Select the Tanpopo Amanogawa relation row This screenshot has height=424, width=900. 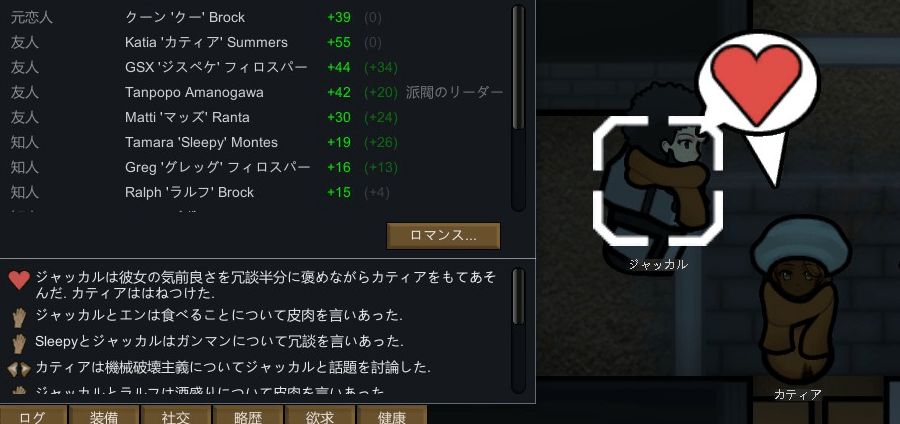pyautogui.click(x=257, y=92)
